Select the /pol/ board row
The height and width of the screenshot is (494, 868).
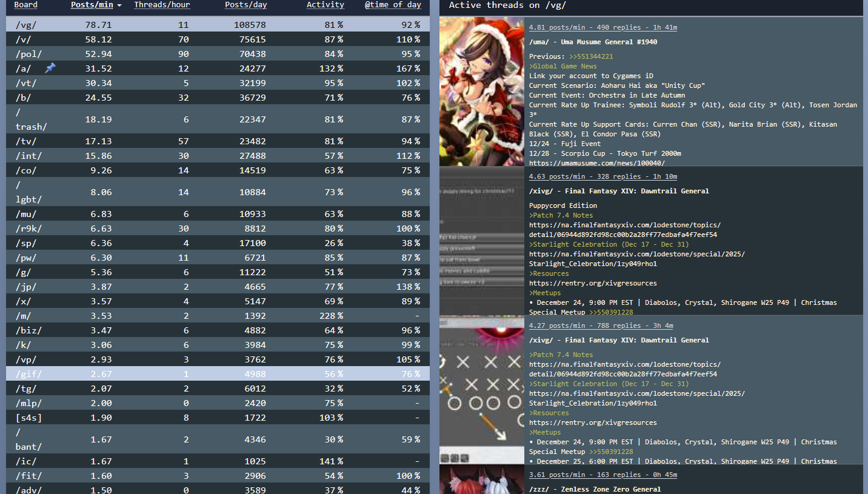click(218, 54)
